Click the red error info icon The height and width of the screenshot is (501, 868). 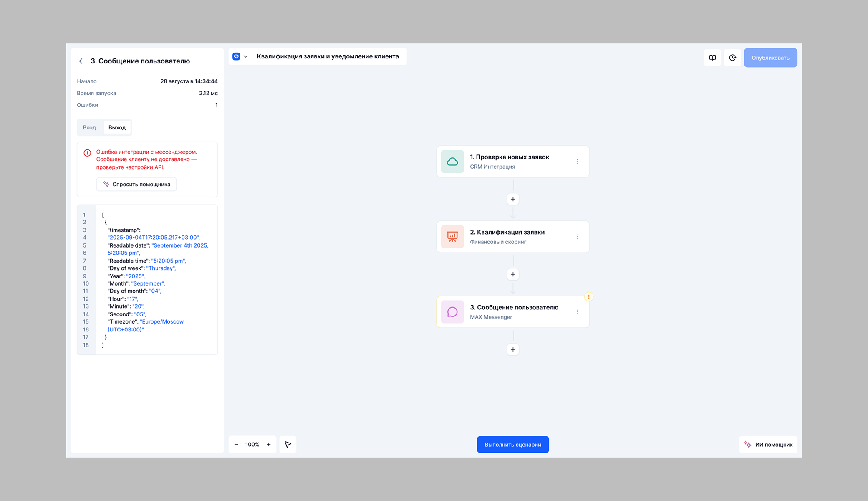pyautogui.click(x=87, y=153)
